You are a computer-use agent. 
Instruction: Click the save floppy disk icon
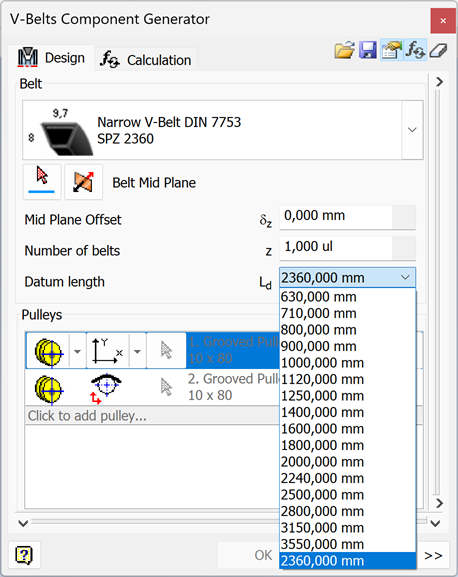pyautogui.click(x=368, y=50)
